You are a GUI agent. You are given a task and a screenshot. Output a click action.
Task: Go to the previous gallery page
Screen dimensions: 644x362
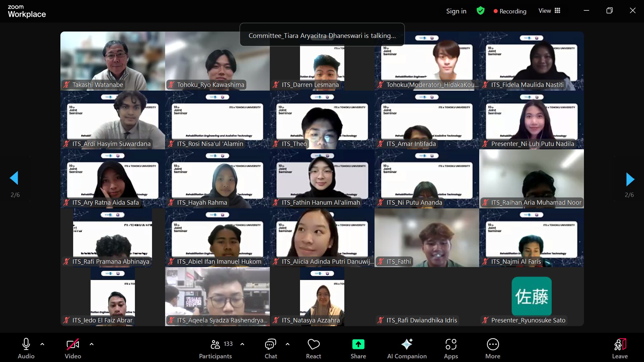[14, 178]
